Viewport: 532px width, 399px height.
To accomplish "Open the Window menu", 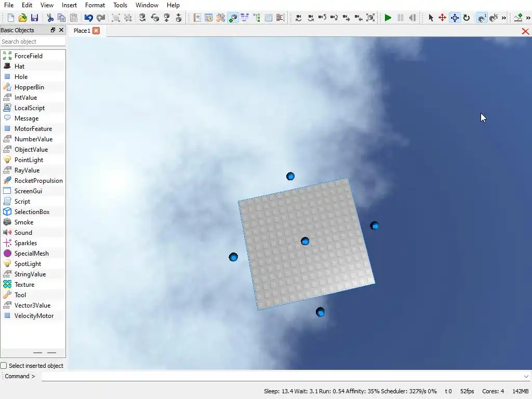I will click(x=147, y=5).
